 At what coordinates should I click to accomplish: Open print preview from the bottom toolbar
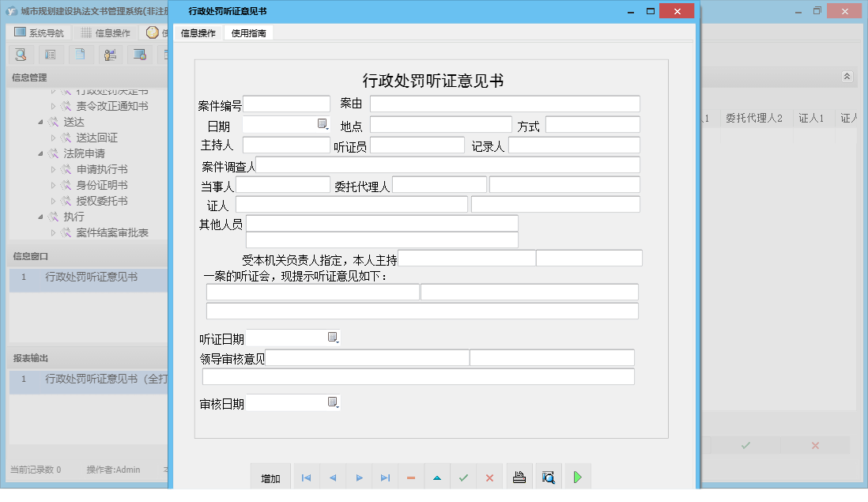pos(548,476)
